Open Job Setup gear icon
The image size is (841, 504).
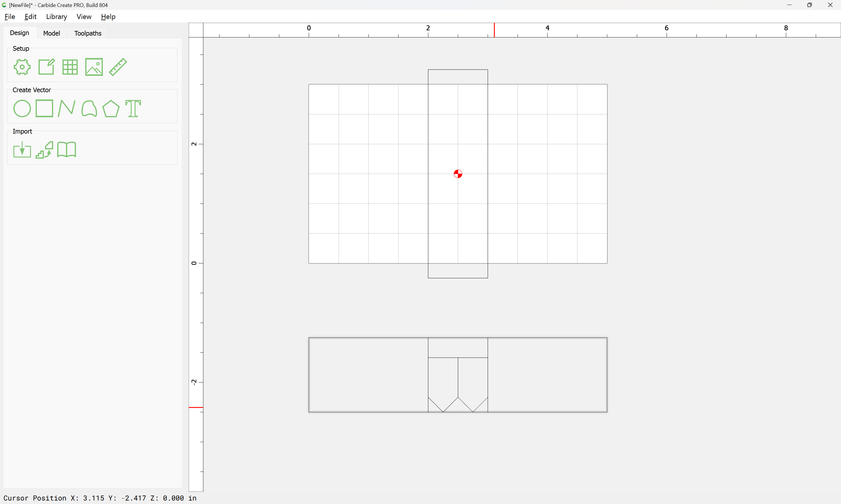[x=22, y=67]
